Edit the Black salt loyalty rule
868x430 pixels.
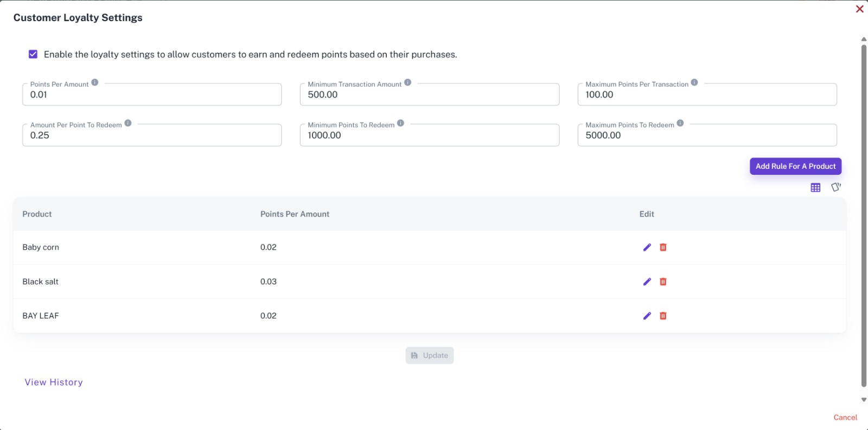coord(647,281)
